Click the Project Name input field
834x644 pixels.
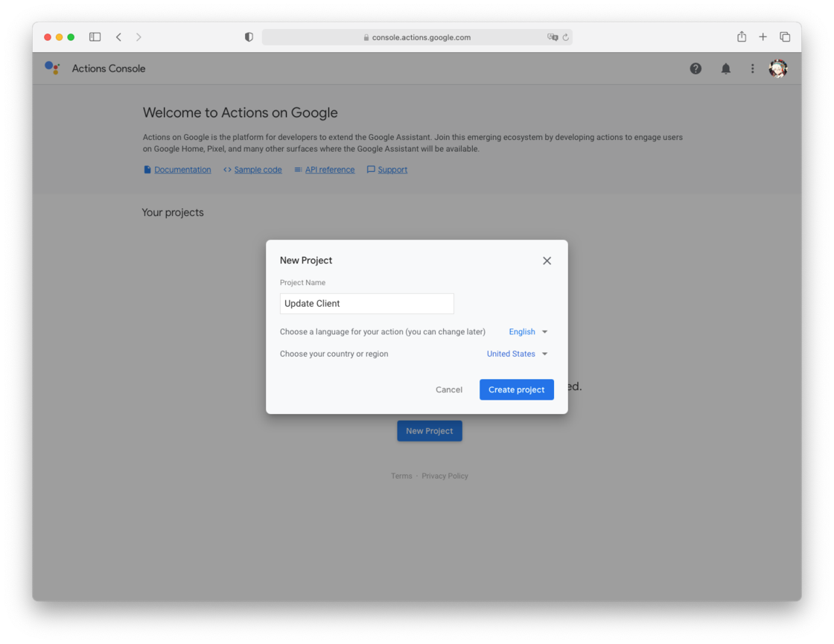(367, 304)
